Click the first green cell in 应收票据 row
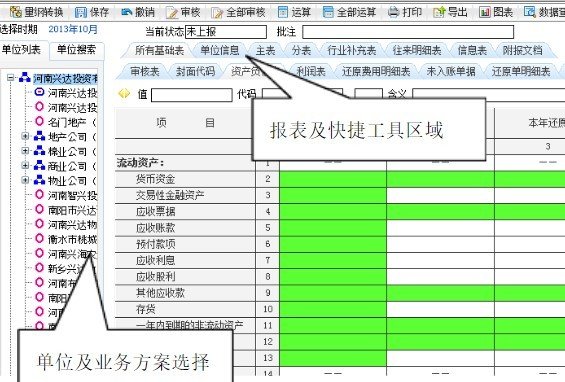Viewport: 565px width, 382px height. (x=333, y=211)
